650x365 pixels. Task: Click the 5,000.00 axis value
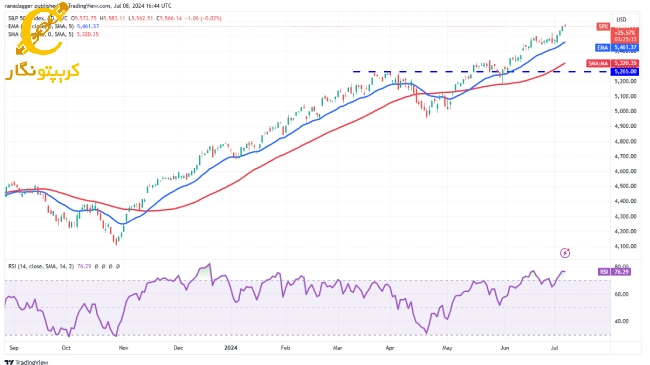tap(626, 111)
